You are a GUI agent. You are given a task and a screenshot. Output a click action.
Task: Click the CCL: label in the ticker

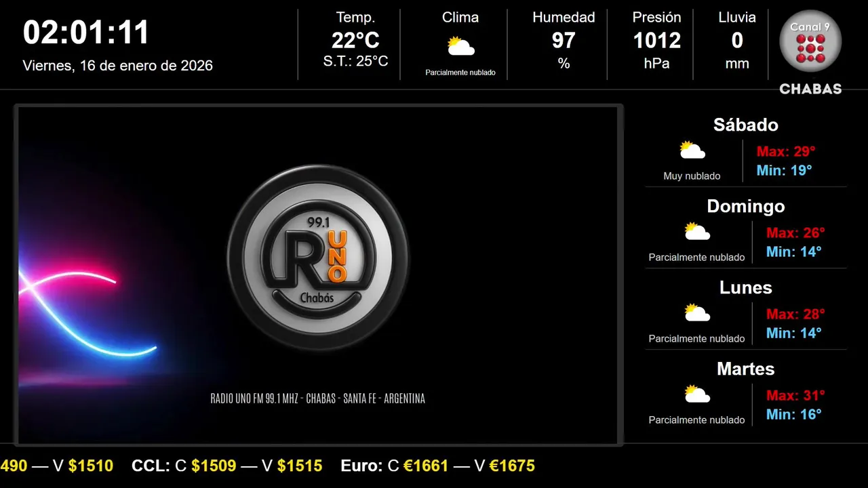click(x=151, y=466)
